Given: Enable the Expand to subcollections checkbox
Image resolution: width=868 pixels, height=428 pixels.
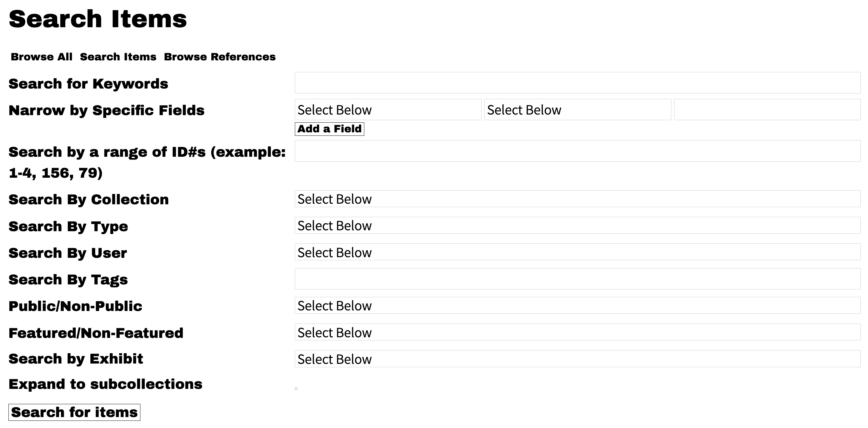Looking at the screenshot, I should [296, 389].
